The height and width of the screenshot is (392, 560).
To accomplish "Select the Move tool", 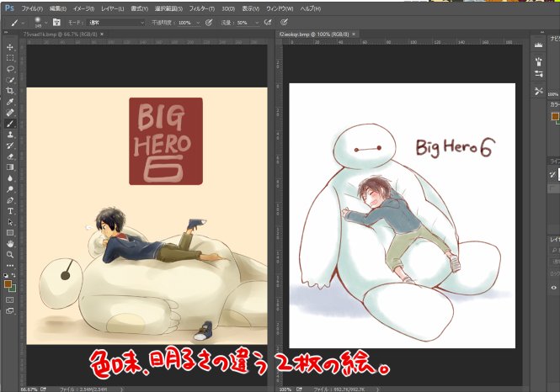I will (10, 47).
